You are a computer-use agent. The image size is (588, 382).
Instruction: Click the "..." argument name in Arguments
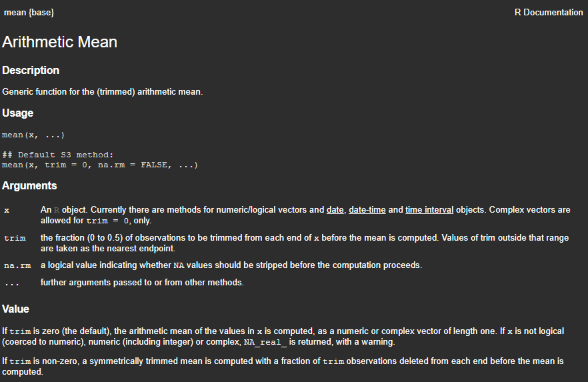click(x=11, y=283)
